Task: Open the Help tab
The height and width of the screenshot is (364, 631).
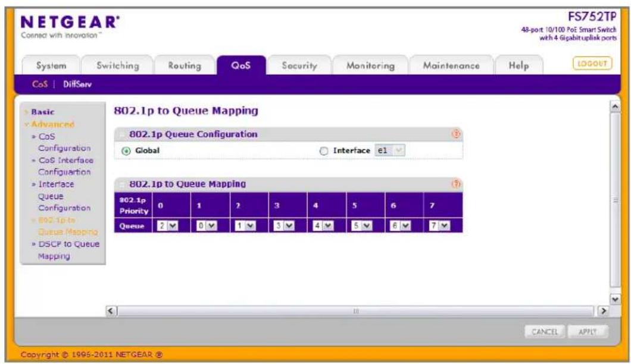Action: (518, 65)
